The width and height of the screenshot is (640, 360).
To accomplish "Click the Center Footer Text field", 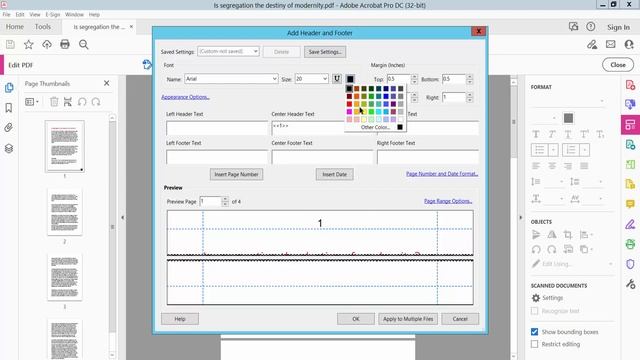I will pyautogui.click(x=322, y=157).
